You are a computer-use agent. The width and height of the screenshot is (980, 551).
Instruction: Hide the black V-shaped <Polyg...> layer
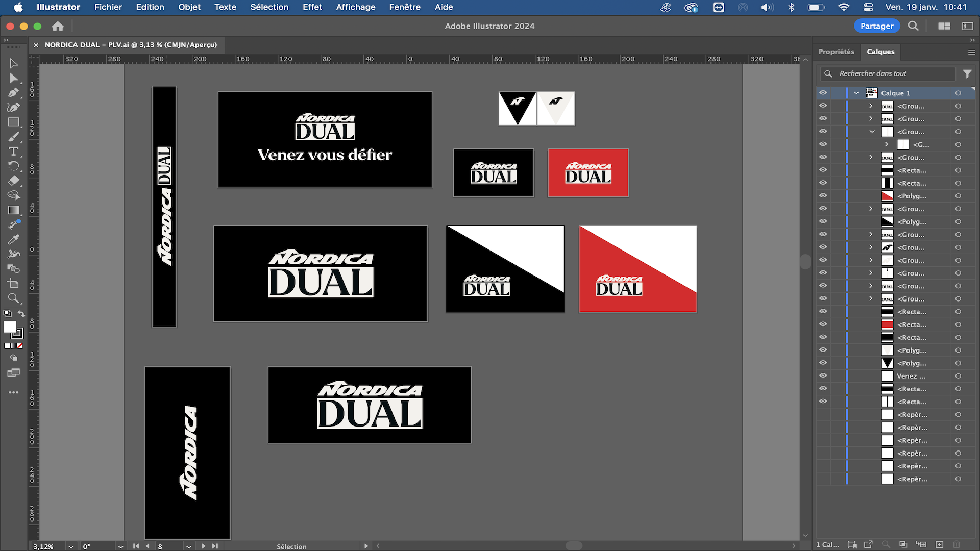(x=823, y=363)
